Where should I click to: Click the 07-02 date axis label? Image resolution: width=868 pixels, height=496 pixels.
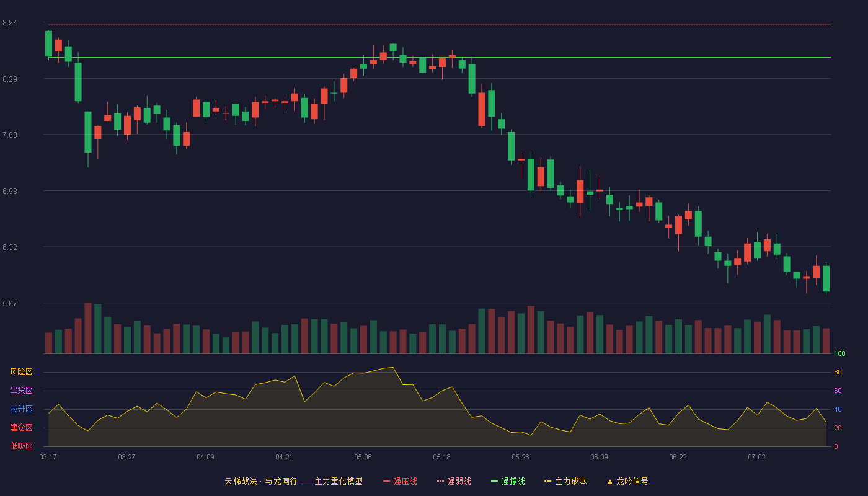point(756,457)
